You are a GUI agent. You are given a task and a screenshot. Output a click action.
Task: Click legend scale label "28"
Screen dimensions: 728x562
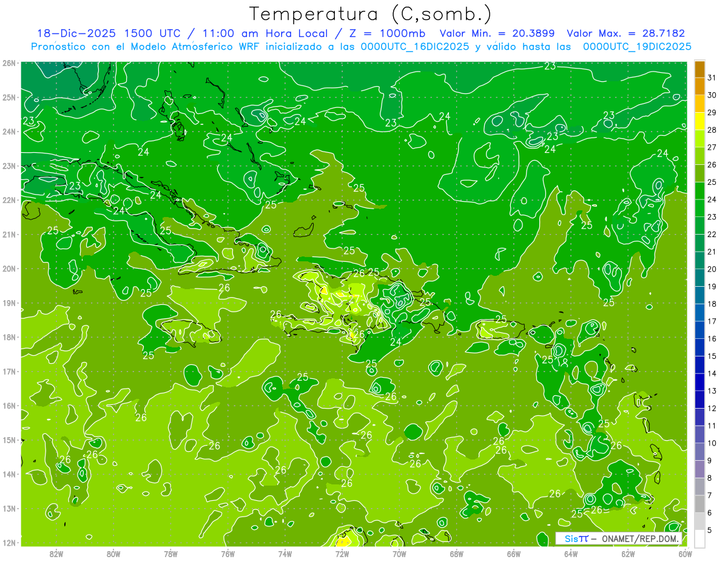[712, 130]
